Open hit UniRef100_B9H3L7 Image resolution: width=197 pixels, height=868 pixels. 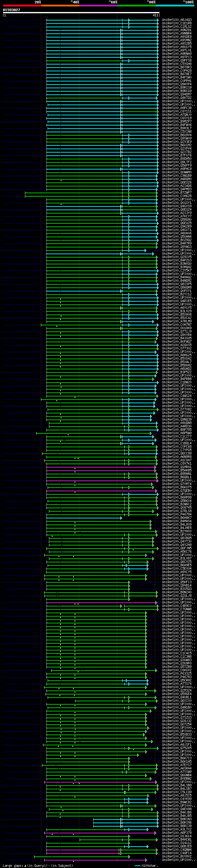[x=177, y=128]
